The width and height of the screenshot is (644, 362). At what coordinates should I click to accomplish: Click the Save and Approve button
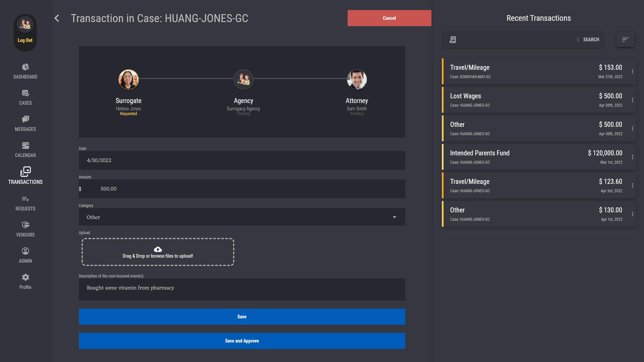[242, 341]
